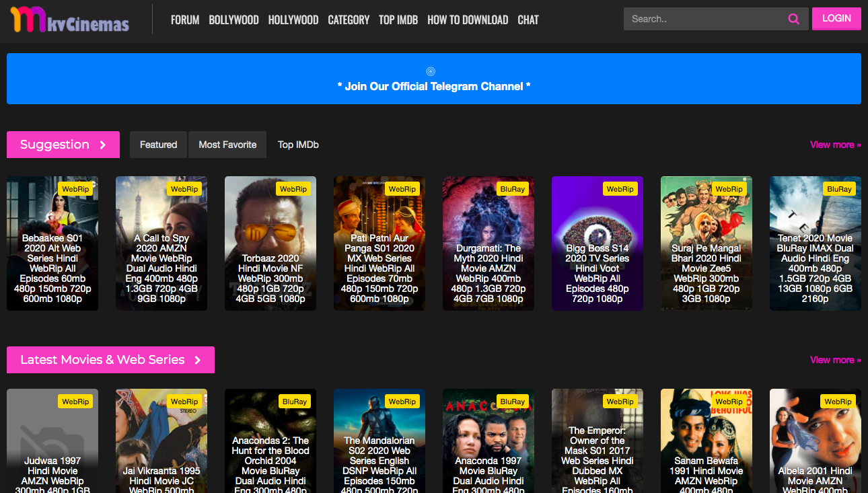This screenshot has width=868, height=493.
Task: Open Bebaakee S01 2020 web series card
Action: [x=52, y=243]
